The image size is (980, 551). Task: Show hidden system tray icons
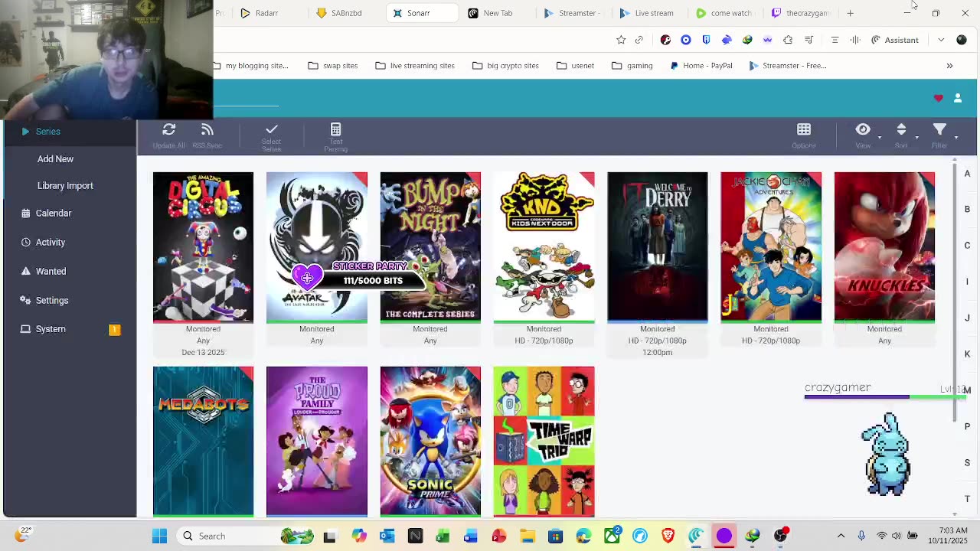tap(841, 536)
